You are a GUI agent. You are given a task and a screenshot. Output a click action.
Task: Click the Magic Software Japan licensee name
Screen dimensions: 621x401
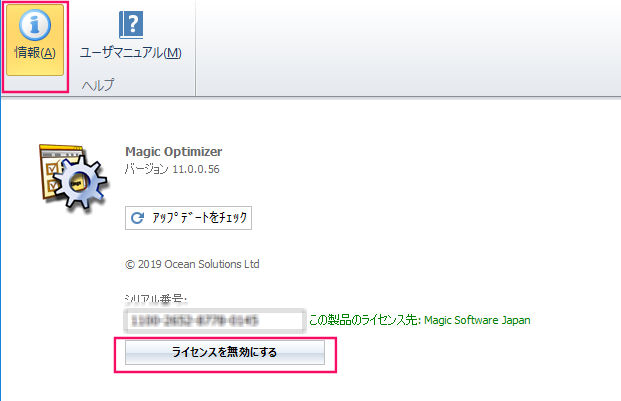click(477, 320)
